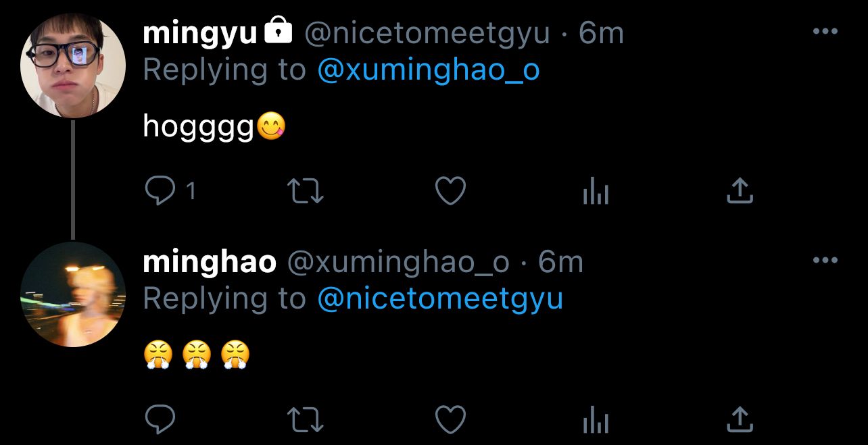Reply to minghao's angry emoji tweet
The width and height of the screenshot is (868, 445).
click(160, 420)
